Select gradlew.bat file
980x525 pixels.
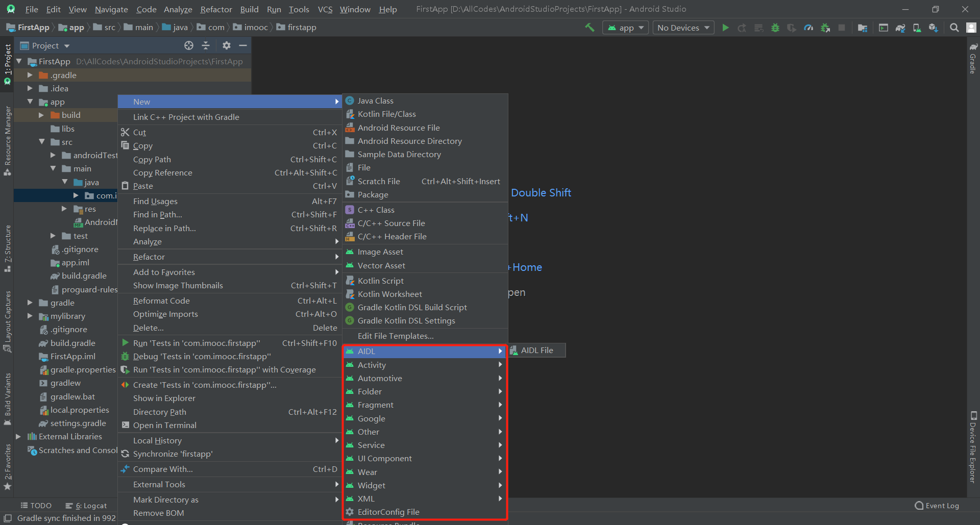(67, 396)
